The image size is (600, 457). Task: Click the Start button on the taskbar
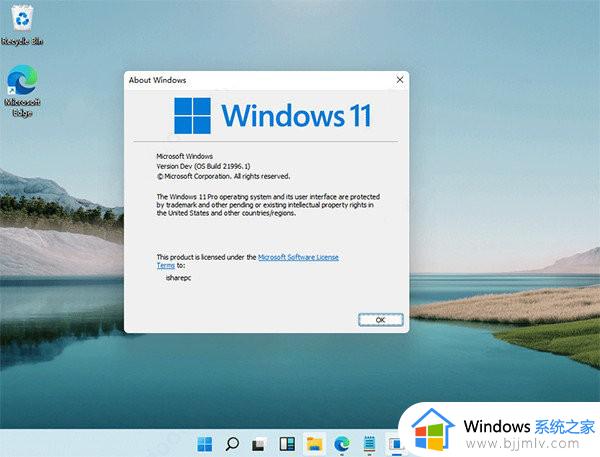(x=205, y=444)
